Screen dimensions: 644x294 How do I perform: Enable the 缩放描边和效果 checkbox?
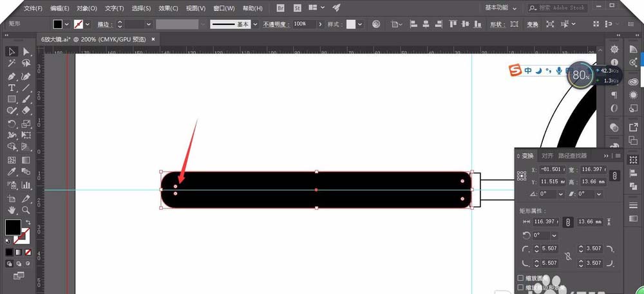tap(521, 288)
